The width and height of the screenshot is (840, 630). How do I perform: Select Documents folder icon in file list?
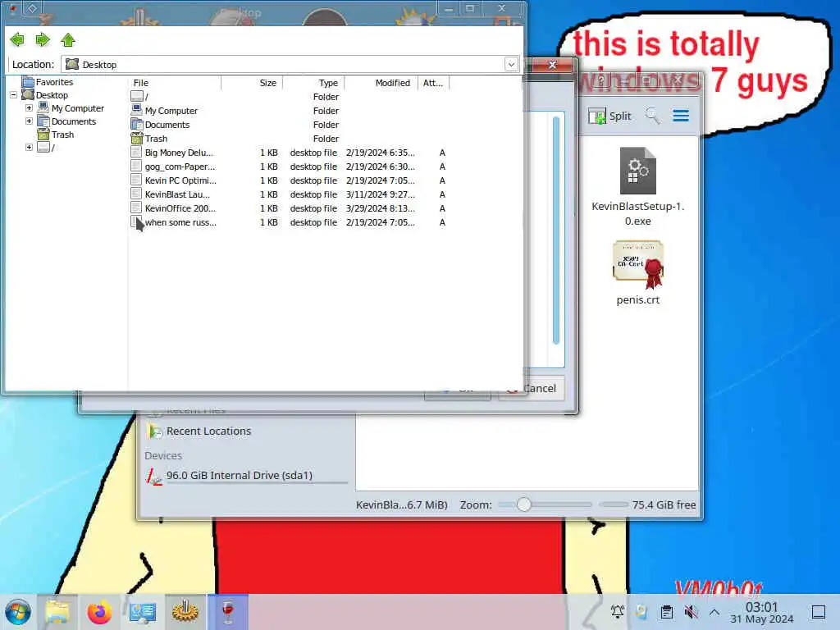[137, 124]
